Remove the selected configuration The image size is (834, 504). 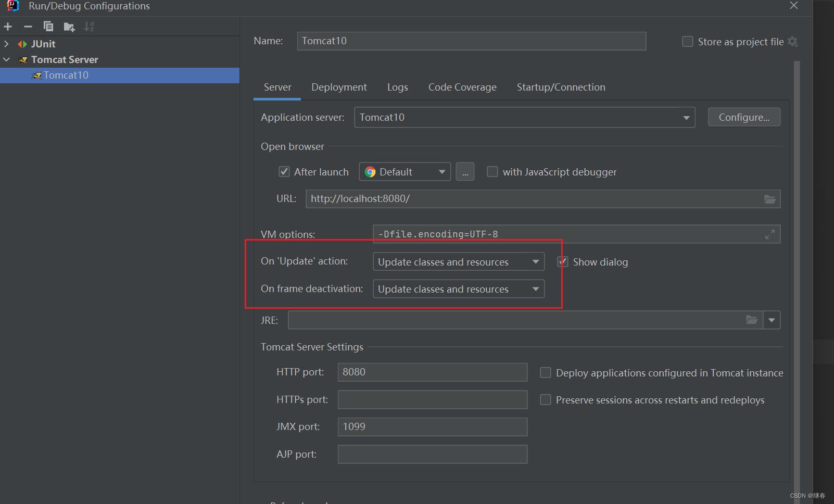[28, 27]
